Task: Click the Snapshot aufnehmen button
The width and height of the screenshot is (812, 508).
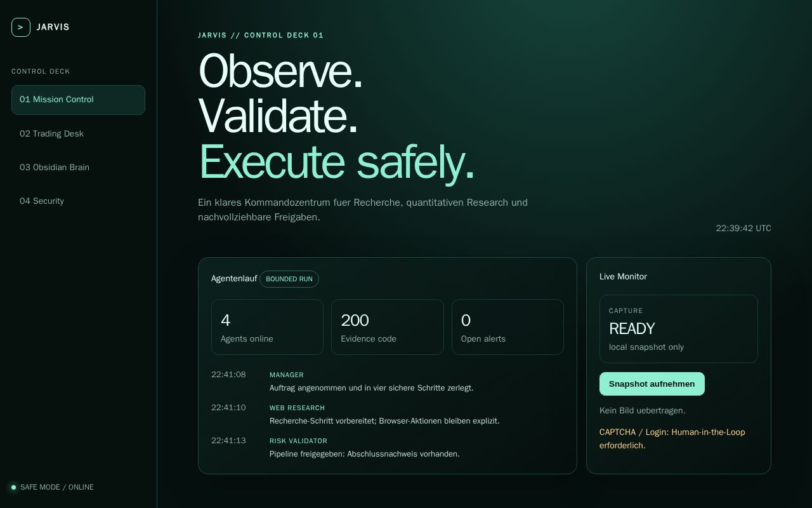Action: click(x=652, y=384)
